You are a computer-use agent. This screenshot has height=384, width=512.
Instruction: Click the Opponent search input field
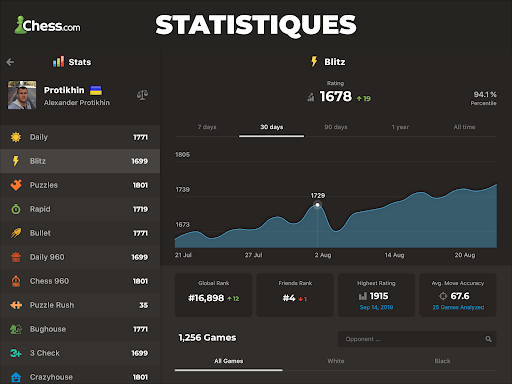[x=417, y=339]
